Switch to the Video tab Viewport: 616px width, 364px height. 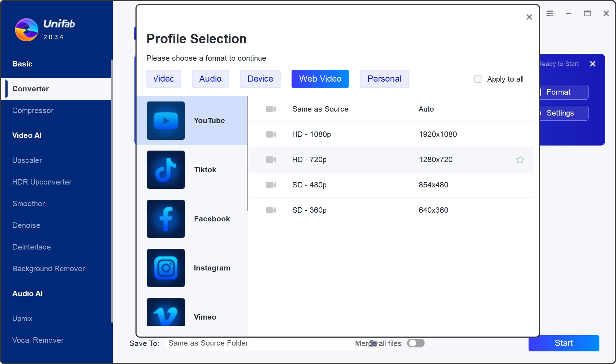click(164, 79)
